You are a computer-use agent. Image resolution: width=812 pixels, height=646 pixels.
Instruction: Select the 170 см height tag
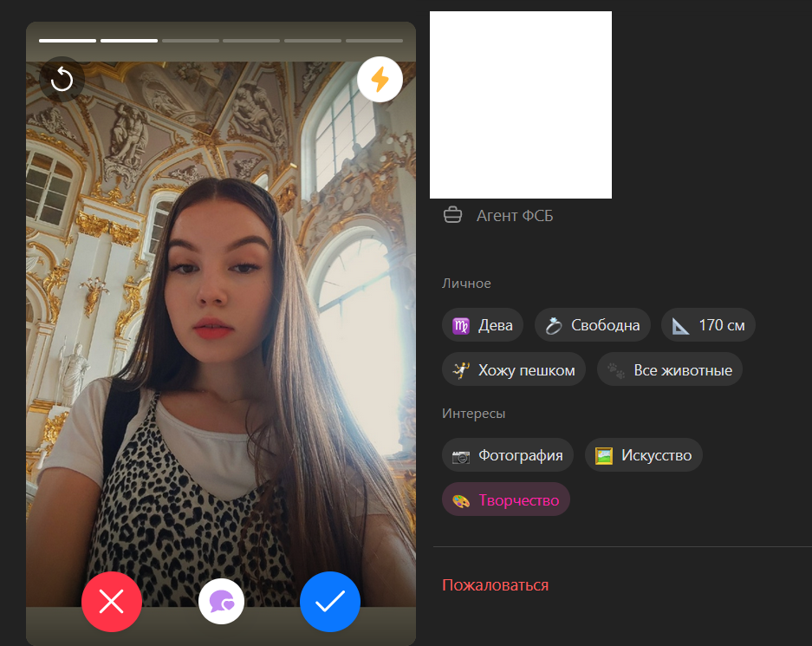pos(708,325)
